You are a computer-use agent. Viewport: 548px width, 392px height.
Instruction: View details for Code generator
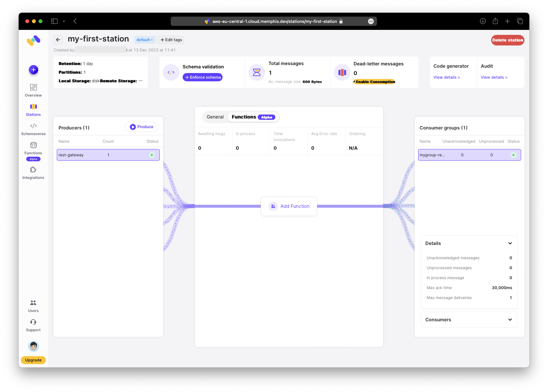click(x=446, y=77)
